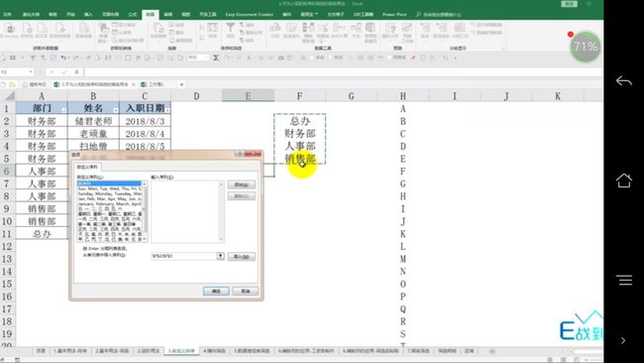
Task: Select cell A11 containing 总办
Action: click(42, 233)
